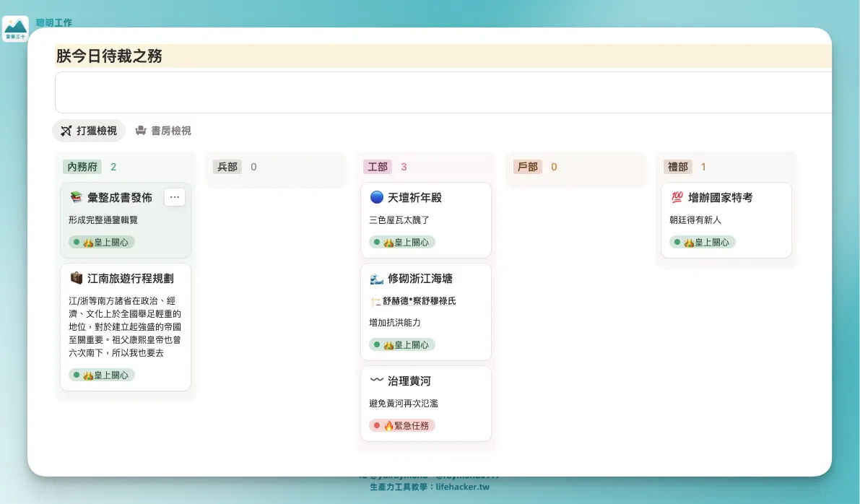Click the wavy line icon on 治理黃河
The height and width of the screenshot is (504, 860).
(x=376, y=381)
